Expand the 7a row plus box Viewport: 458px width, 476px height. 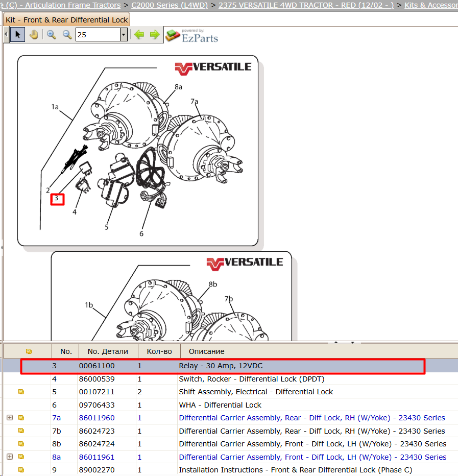10,418
